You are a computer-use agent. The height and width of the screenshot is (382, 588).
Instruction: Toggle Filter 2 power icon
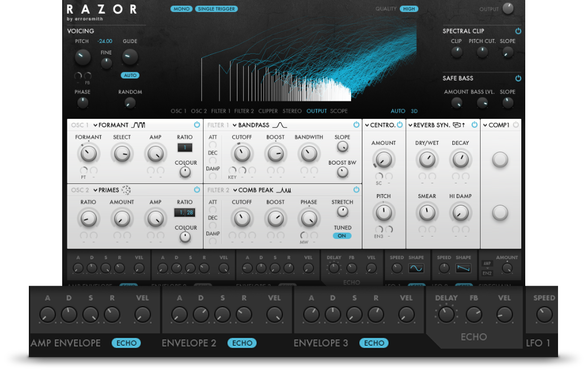[x=356, y=190]
